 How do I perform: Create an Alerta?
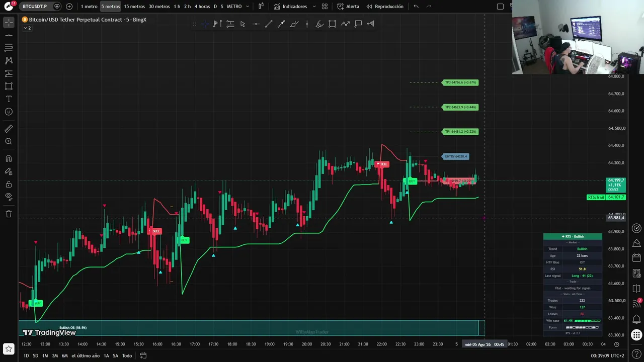(348, 7)
